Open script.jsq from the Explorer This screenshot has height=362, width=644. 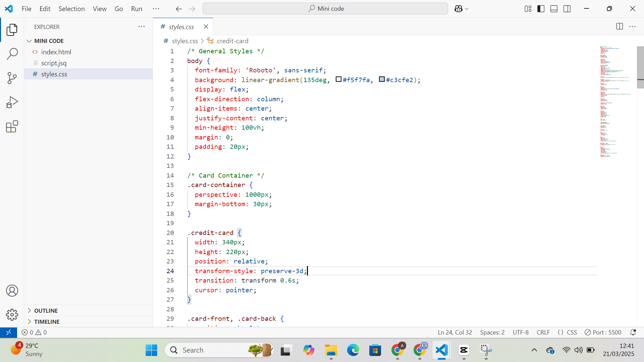coord(54,63)
